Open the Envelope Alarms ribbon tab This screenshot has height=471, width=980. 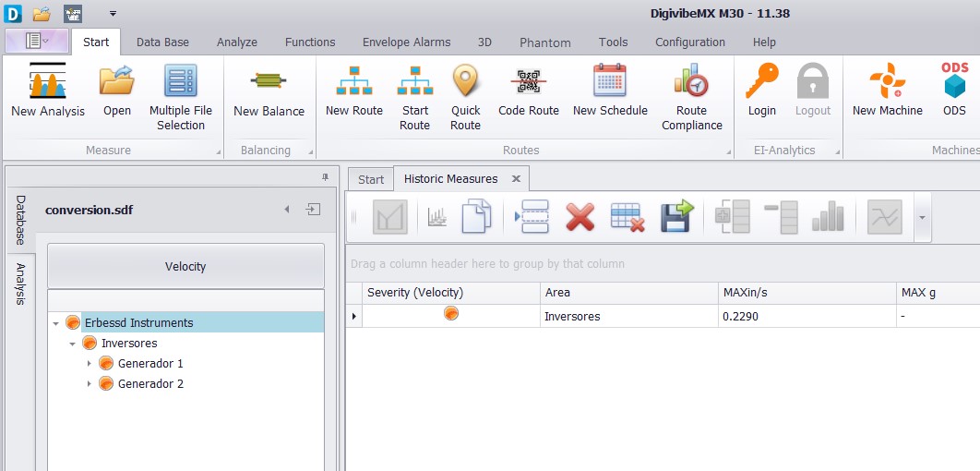(406, 42)
